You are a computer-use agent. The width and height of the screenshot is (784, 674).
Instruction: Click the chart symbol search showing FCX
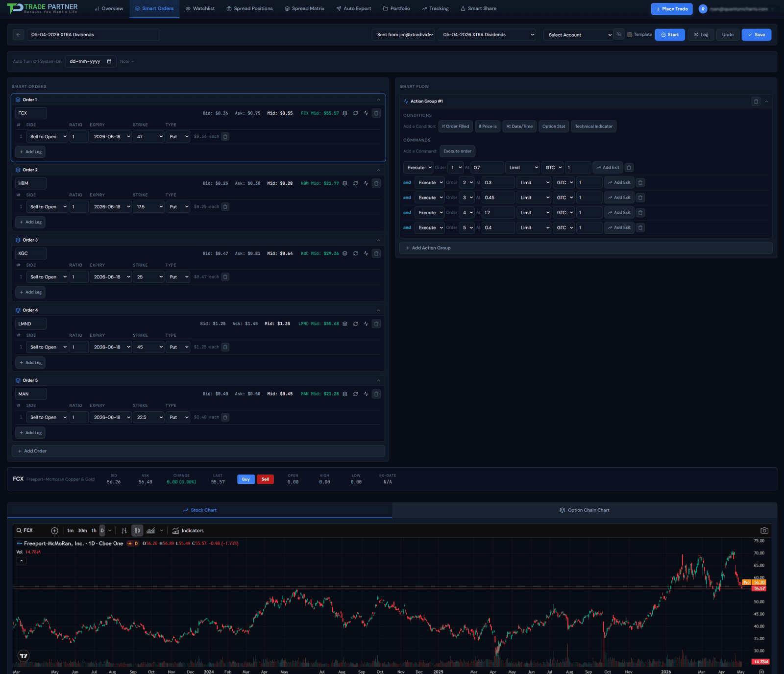pos(24,531)
